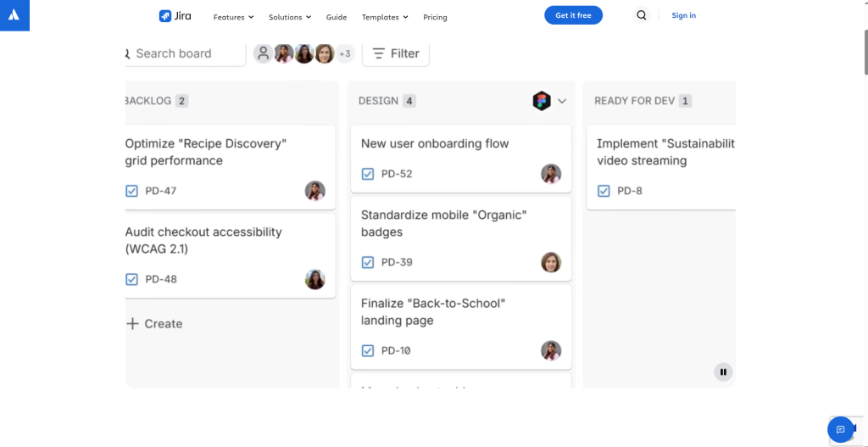Follow the Sign in link
The image size is (868, 447).
[684, 15]
